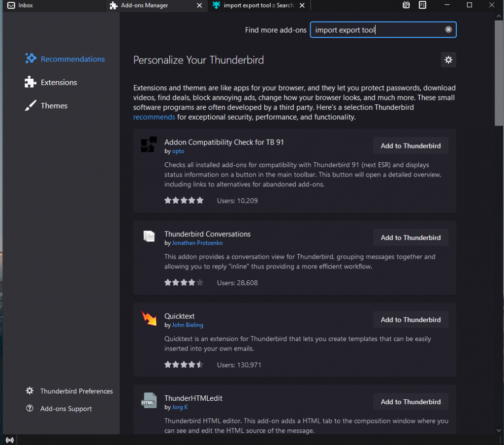Click the Addon Compatibility Check puzzle icon
The height and width of the screenshot is (445, 504).
coord(149,145)
